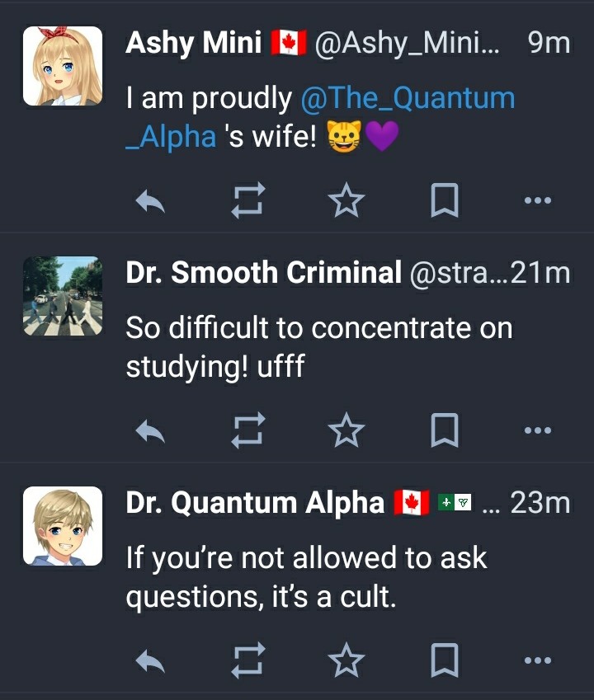This screenshot has width=594, height=700.
Task: Reply to Dr. Smooth Criminal's studying post
Action: pos(150,430)
